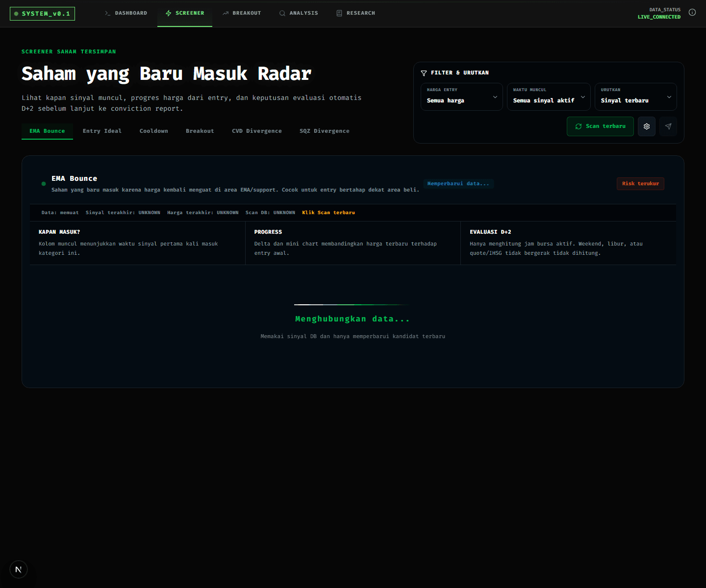Click the LIVE_CONNECTED status text
This screenshot has height=588, width=706.
[x=659, y=17]
